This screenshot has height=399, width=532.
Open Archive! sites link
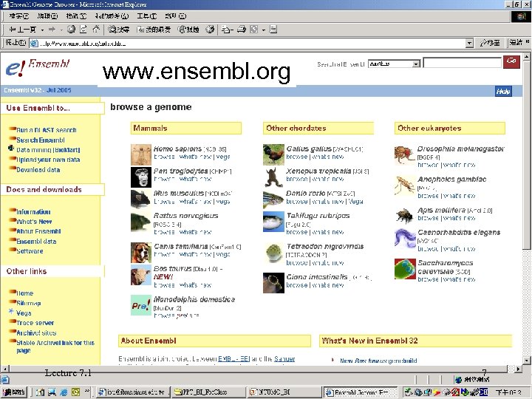tap(36, 332)
